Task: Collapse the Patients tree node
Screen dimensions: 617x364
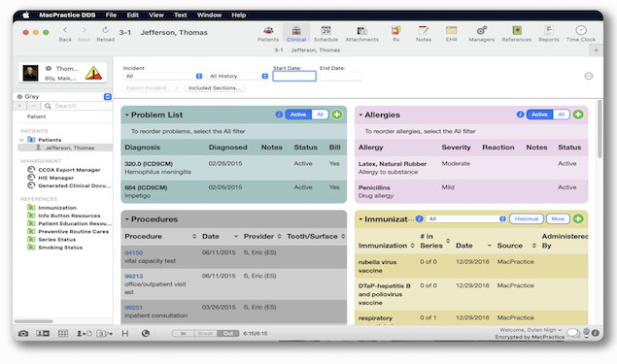Action: [21, 140]
